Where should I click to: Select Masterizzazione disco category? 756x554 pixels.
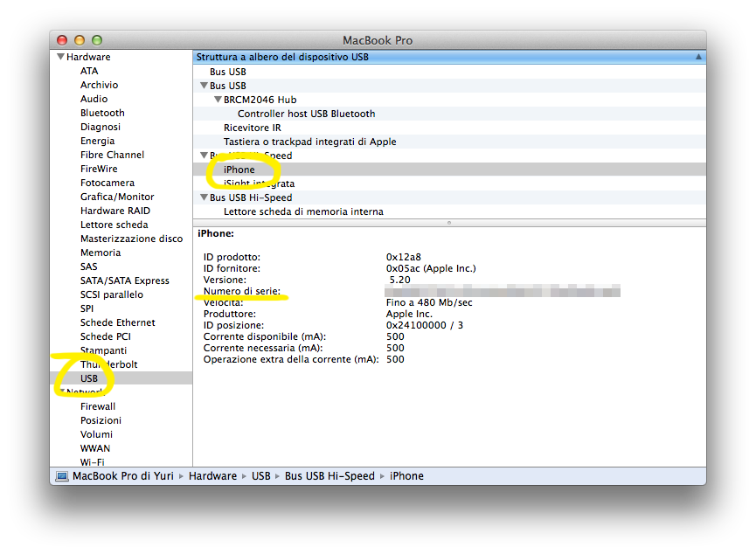[132, 239]
